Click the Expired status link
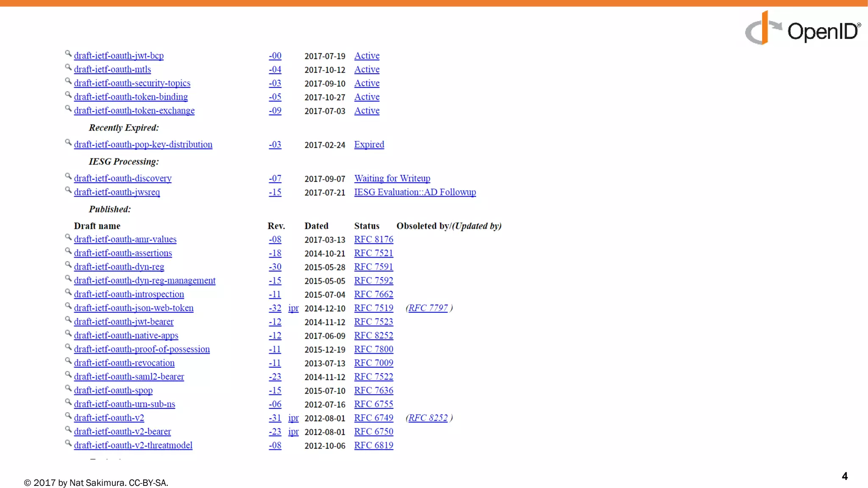The height and width of the screenshot is (488, 868). click(369, 144)
